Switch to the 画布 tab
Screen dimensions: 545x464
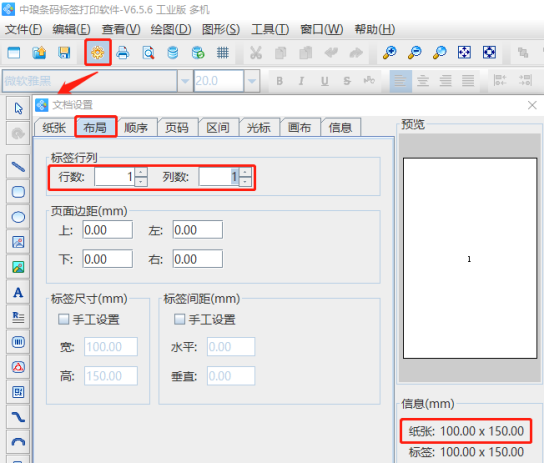pyautogui.click(x=299, y=128)
